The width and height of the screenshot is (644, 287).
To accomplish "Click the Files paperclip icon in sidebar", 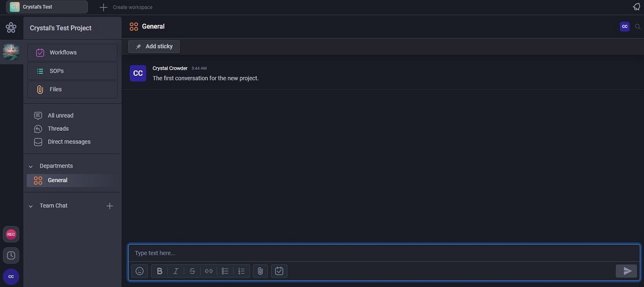I will [x=40, y=89].
